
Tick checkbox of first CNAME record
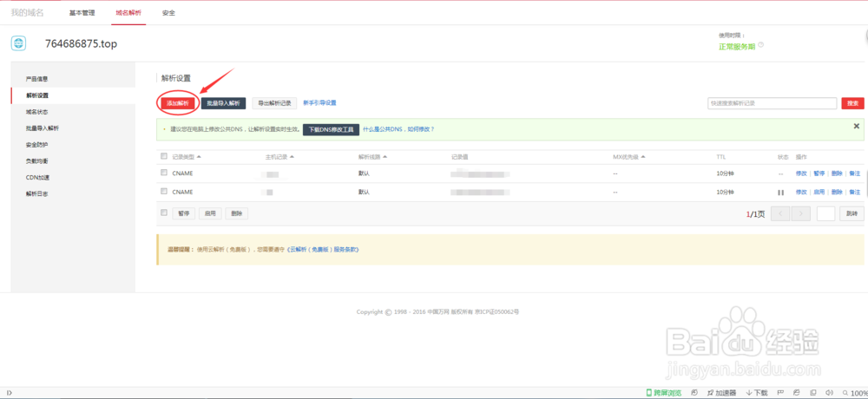[163, 173]
